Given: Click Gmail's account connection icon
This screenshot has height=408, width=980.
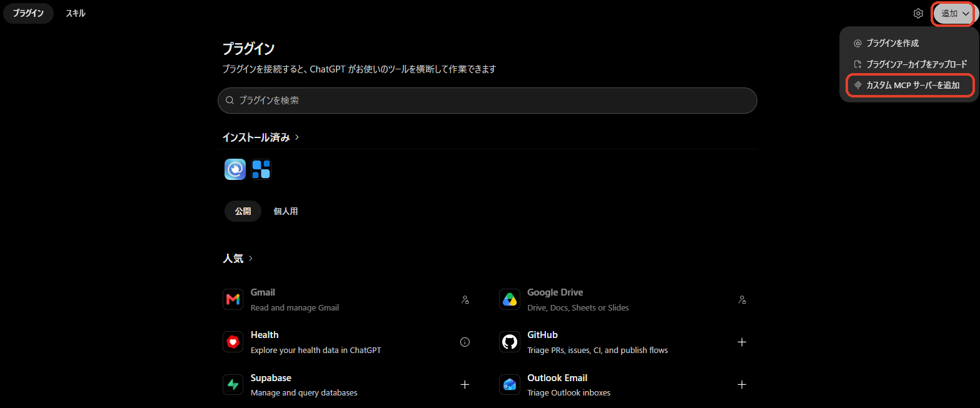Looking at the screenshot, I should click(465, 300).
